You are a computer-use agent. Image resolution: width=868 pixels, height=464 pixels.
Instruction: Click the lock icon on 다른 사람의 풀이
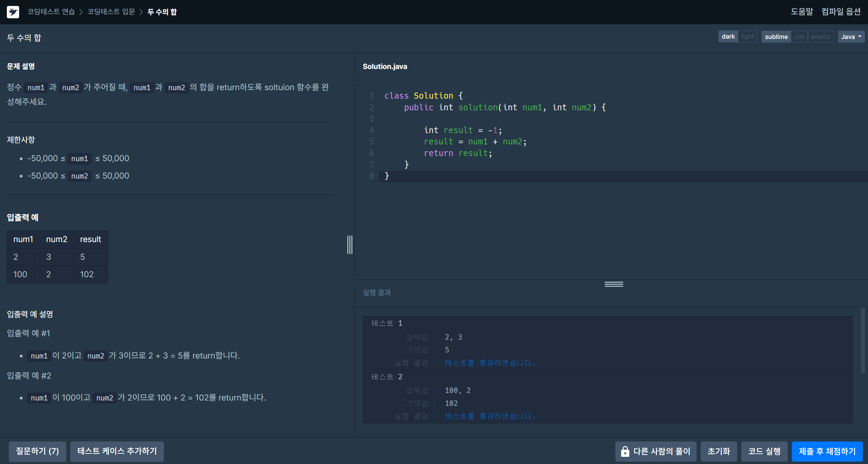[625, 451]
